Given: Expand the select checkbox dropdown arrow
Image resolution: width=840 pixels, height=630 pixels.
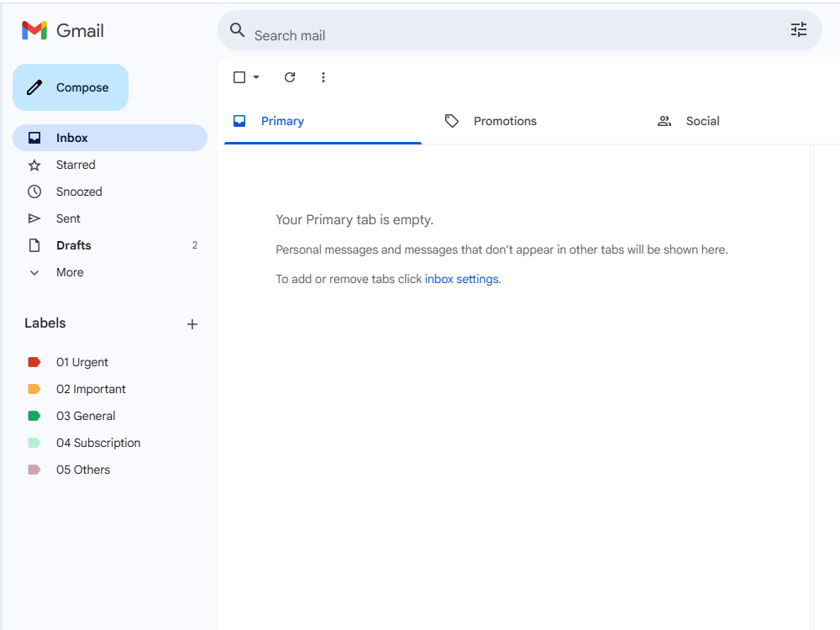Looking at the screenshot, I should tap(256, 77).
